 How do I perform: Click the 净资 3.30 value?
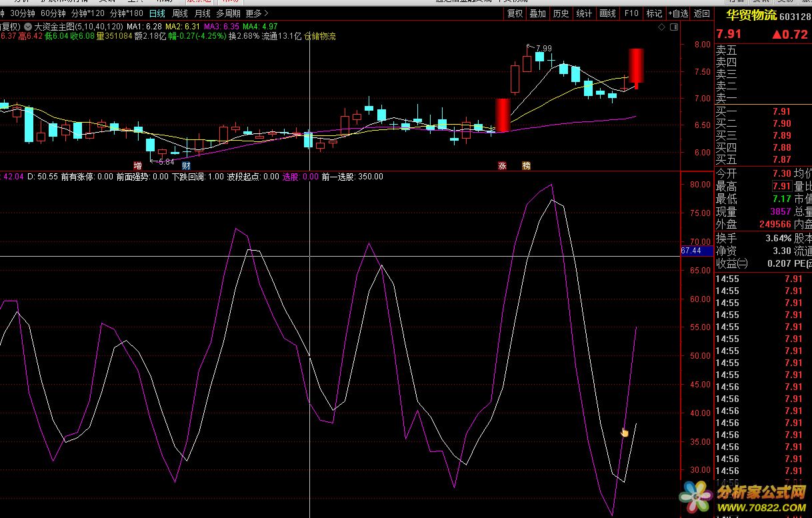[782, 251]
